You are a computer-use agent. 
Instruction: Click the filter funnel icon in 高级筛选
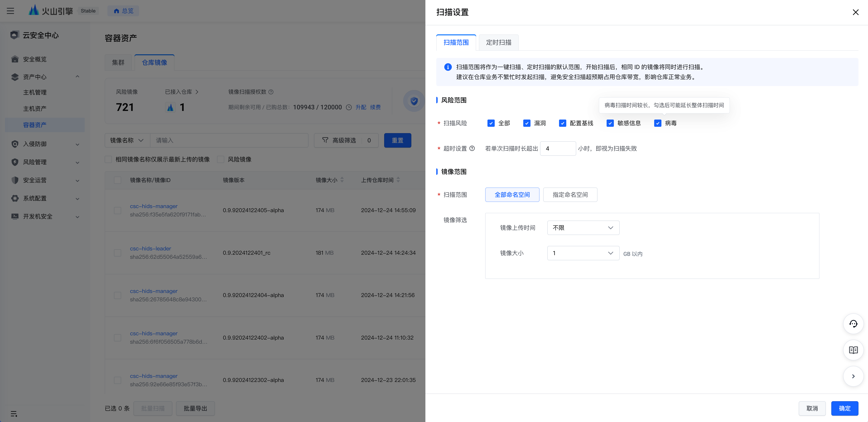pyautogui.click(x=325, y=140)
